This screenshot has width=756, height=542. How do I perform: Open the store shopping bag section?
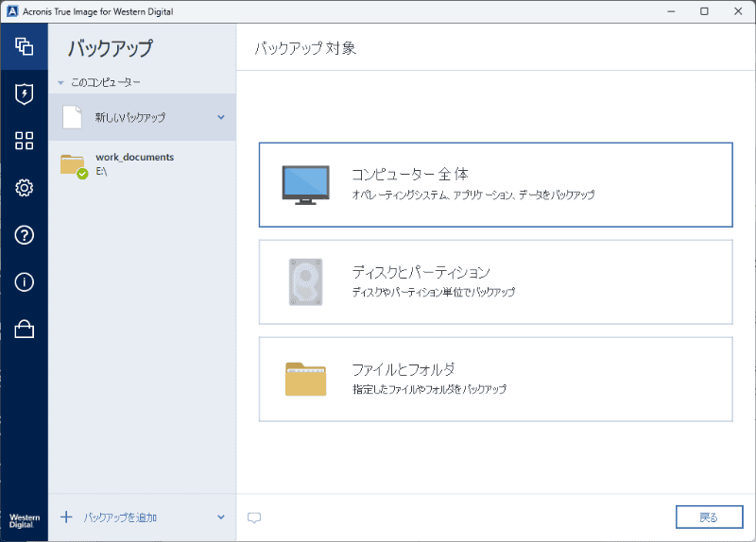[25, 330]
